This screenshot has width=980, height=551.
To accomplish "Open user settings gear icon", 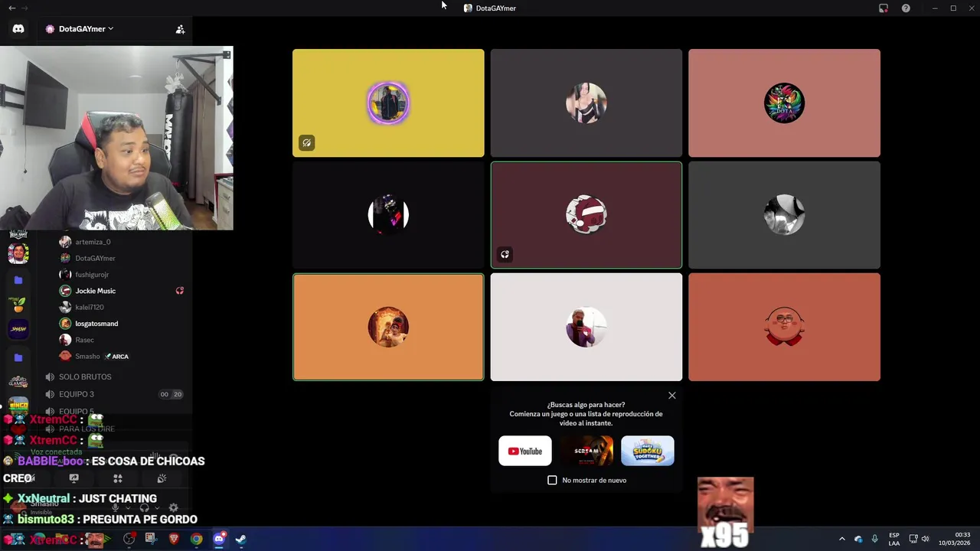I will (x=173, y=507).
